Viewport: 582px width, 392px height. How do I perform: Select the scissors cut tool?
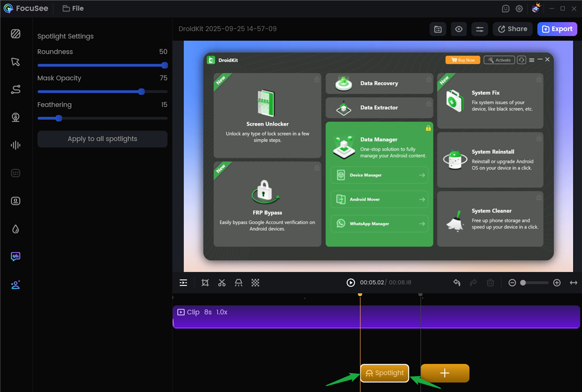pyautogui.click(x=222, y=283)
